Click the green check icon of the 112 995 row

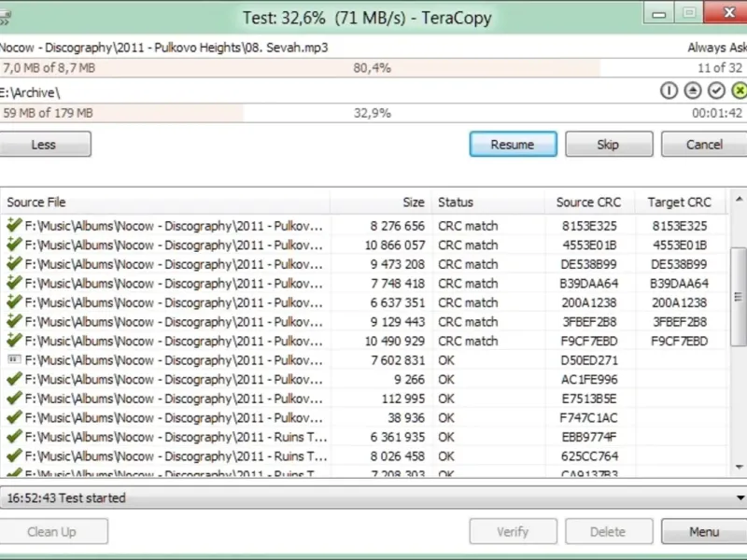pyautogui.click(x=14, y=398)
